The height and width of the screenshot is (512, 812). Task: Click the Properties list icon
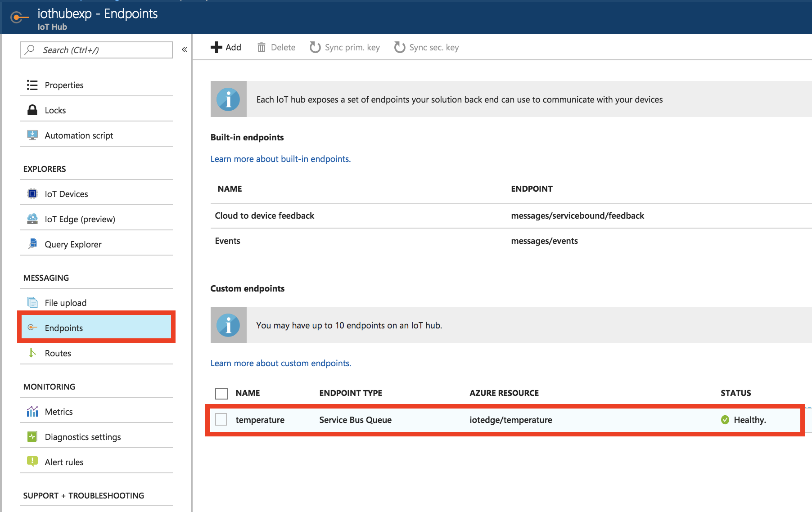(x=32, y=85)
